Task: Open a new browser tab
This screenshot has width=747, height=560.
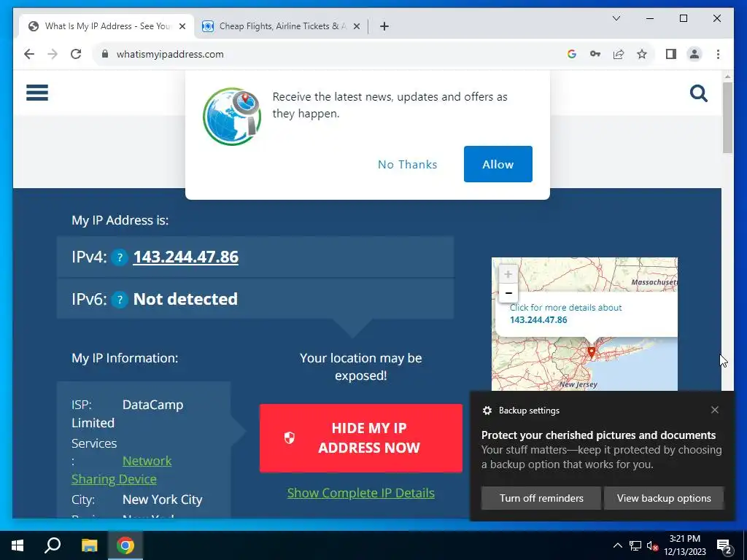Action: [384, 27]
